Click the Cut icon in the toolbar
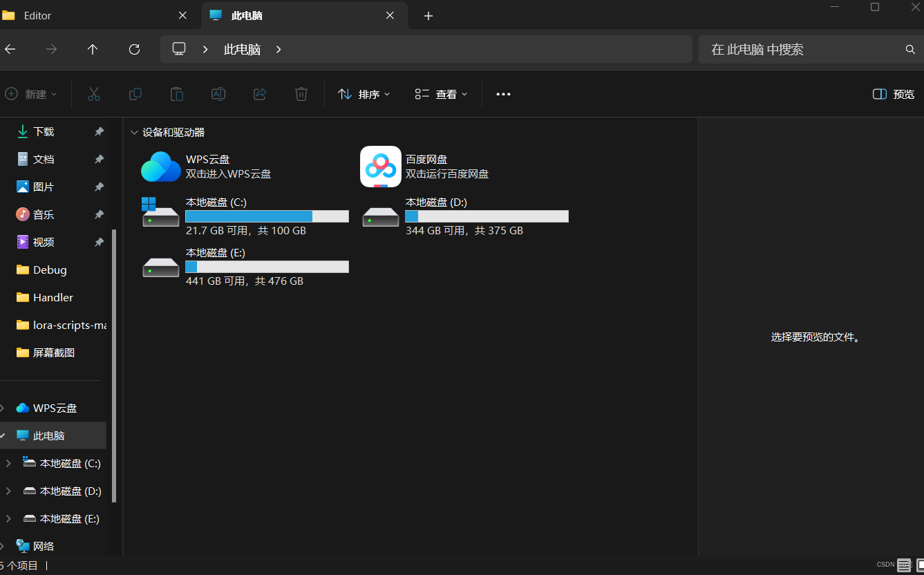Image resolution: width=924 pixels, height=575 pixels. (x=93, y=94)
